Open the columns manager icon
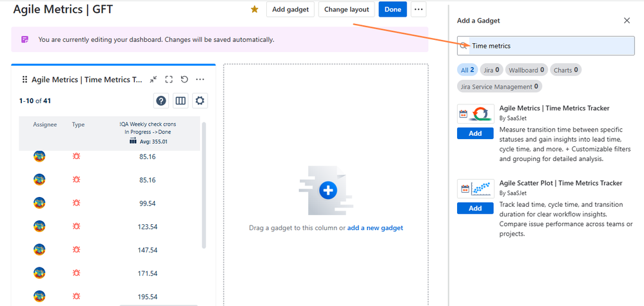 181,100
